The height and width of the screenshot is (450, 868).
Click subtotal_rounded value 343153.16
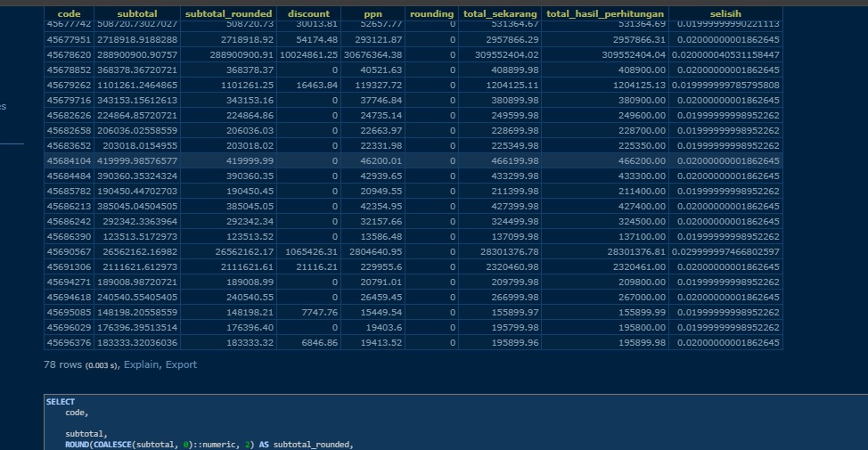pos(229,100)
